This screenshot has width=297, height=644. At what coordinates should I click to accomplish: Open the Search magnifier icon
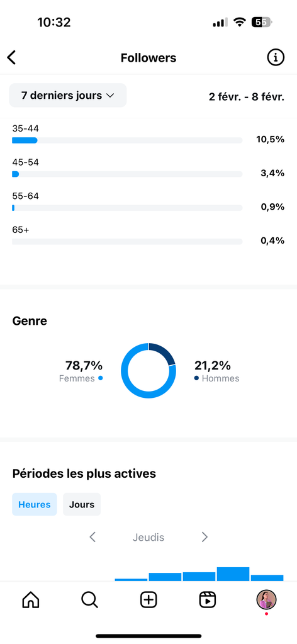coord(89,600)
